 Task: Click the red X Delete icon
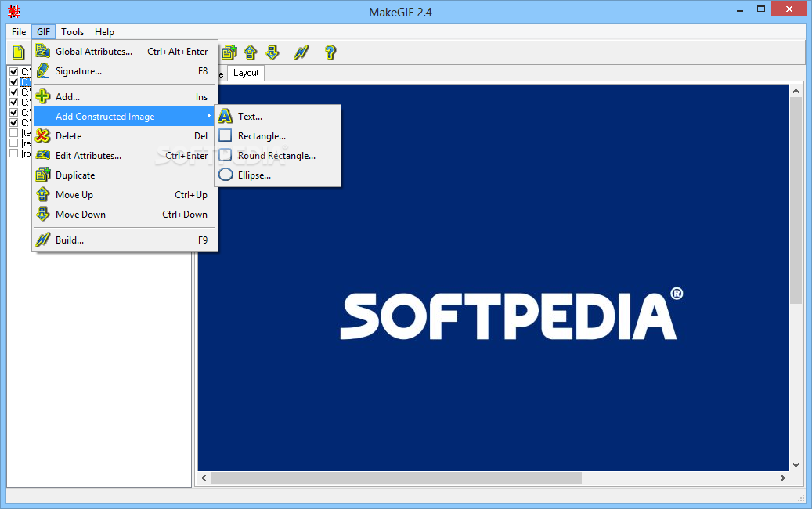42,135
